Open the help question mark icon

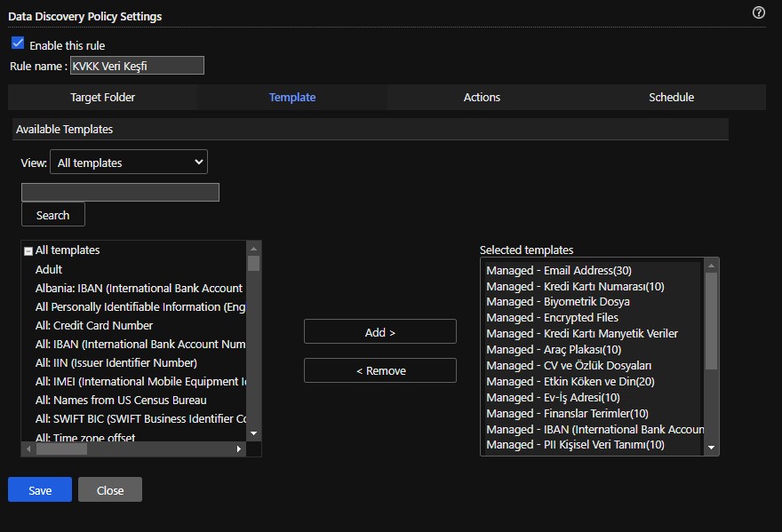[758, 12]
